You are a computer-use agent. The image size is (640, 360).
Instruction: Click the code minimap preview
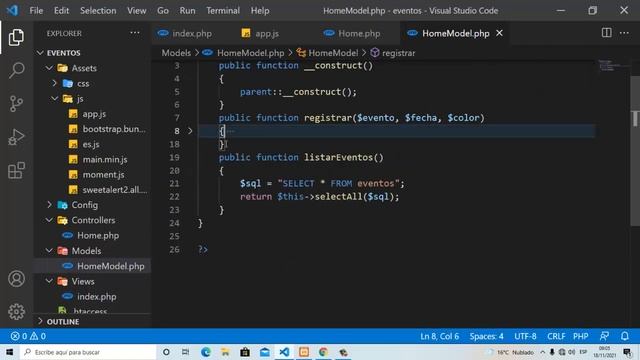click(x=612, y=66)
